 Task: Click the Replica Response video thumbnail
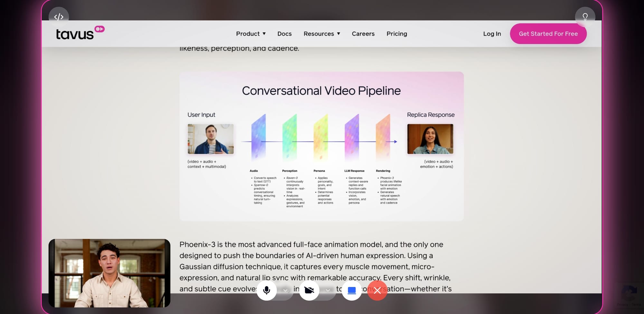pyautogui.click(x=430, y=139)
